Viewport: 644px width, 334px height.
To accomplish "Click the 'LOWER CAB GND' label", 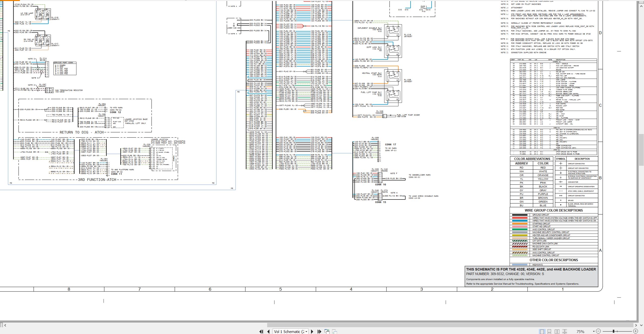I will pyautogui.click(x=234, y=28).
